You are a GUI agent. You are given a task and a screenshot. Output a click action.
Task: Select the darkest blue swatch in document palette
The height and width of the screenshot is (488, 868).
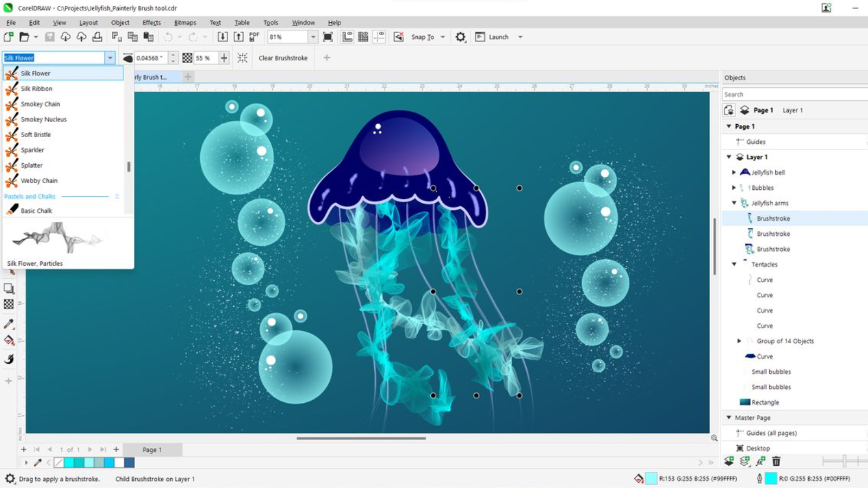(x=129, y=462)
